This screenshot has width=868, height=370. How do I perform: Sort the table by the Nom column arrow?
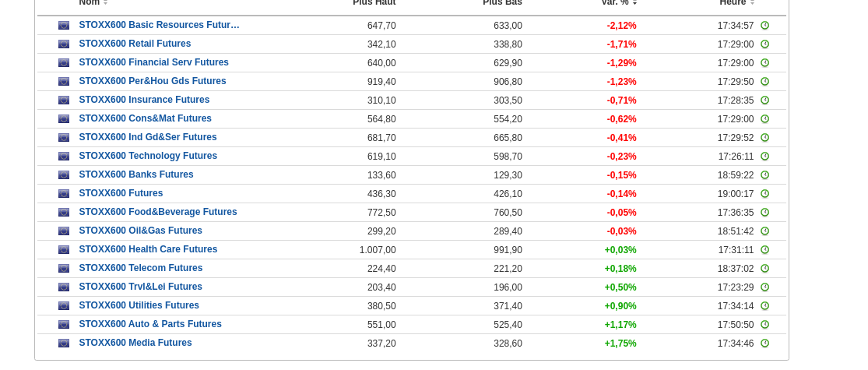[x=105, y=3]
